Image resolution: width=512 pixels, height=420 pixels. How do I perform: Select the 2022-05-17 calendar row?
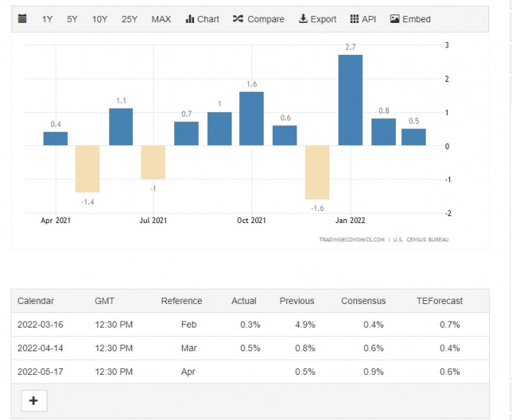coord(249,372)
